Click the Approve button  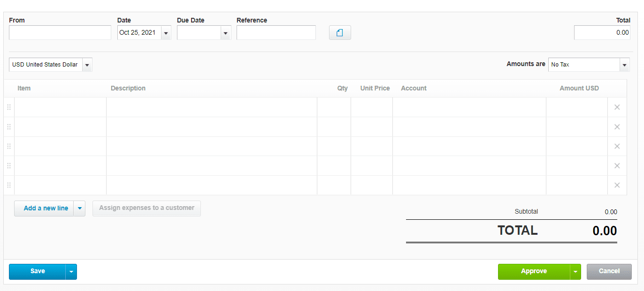pos(534,271)
